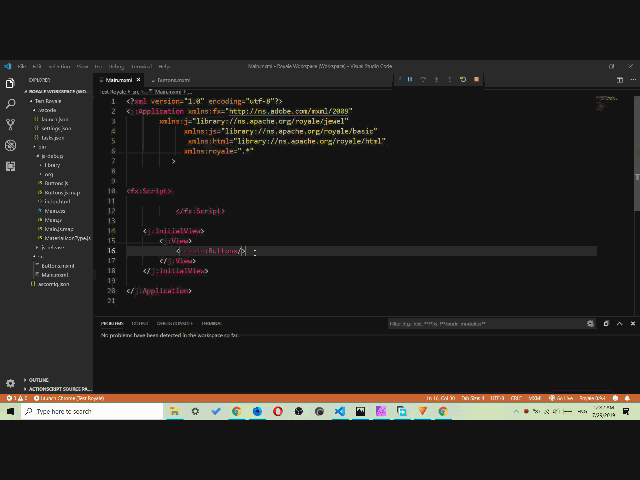This screenshot has width=640, height=480.
Task: Collapse the Royale Workspace root section
Action: (57, 91)
